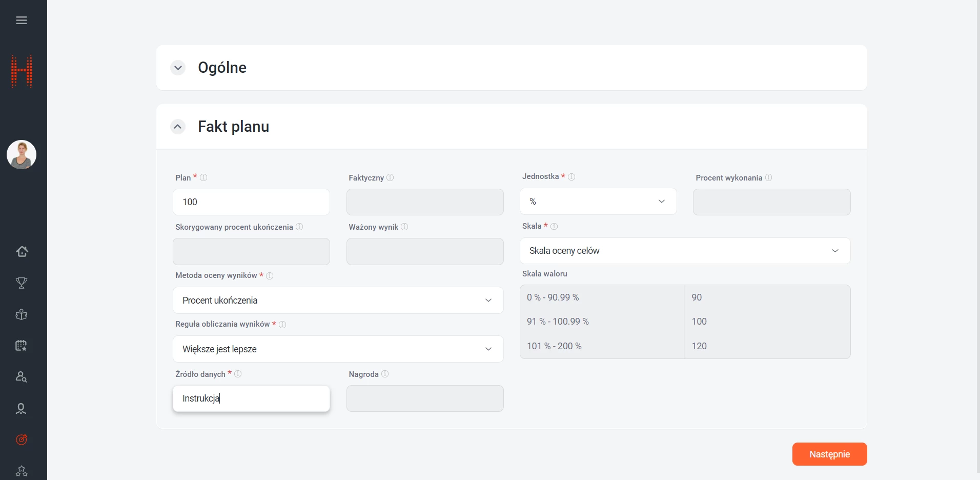Open the hamburger menu in sidebar

[22, 21]
